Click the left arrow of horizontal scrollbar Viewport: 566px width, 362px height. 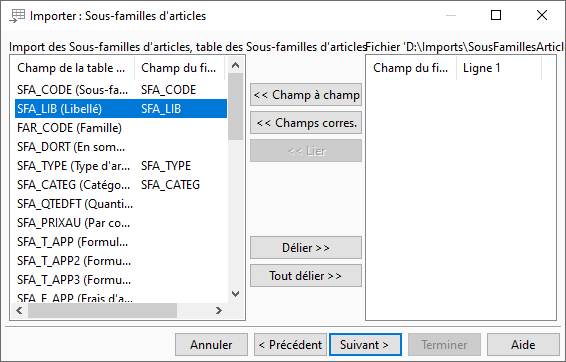[x=20, y=310]
